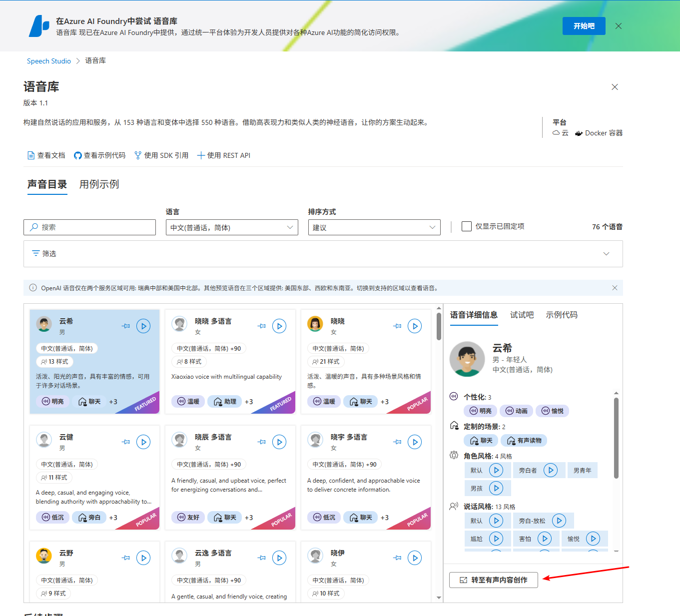680x616 pixels.
Task: Toggle 仅显示已固定项 checkbox
Action: coord(467,226)
